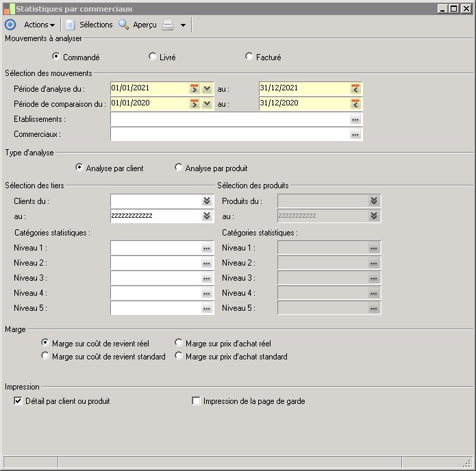476x471 pixels.
Task: Click the Aperçu magnifier icon
Action: 124,25
